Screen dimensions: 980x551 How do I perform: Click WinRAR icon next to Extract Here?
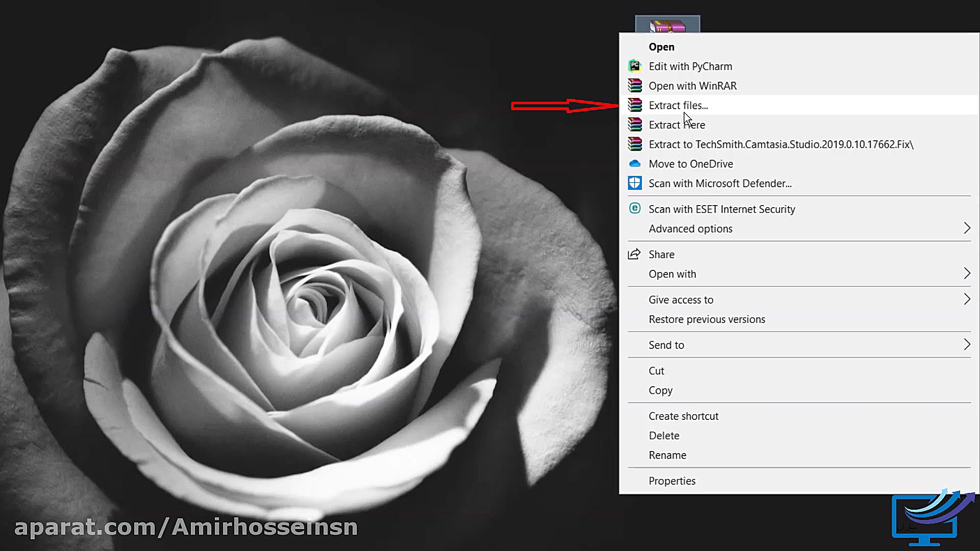coord(634,124)
